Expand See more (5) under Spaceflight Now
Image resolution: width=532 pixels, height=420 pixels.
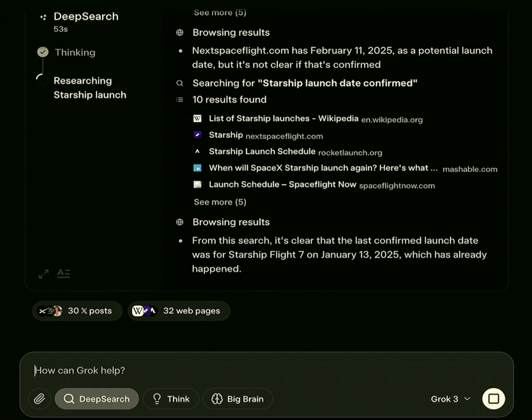click(x=220, y=202)
